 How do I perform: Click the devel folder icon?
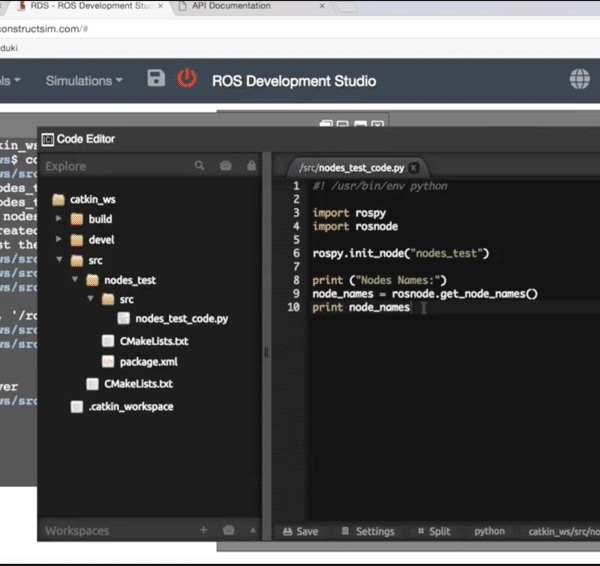77,240
